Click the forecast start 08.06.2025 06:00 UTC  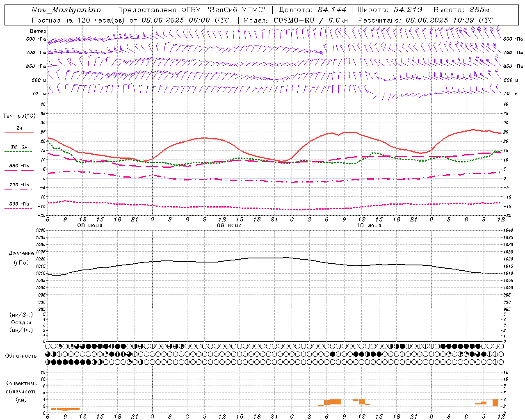(x=185, y=20)
